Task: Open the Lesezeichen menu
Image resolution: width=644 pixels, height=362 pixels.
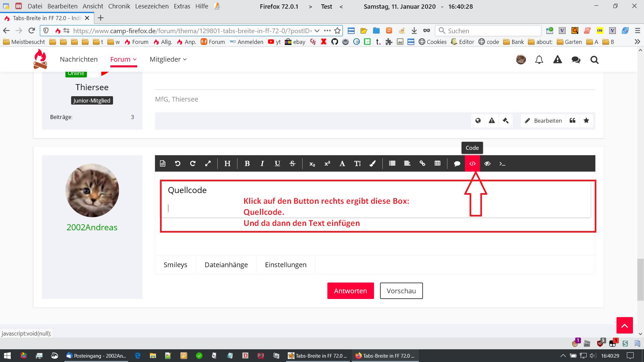Action: tap(152, 6)
